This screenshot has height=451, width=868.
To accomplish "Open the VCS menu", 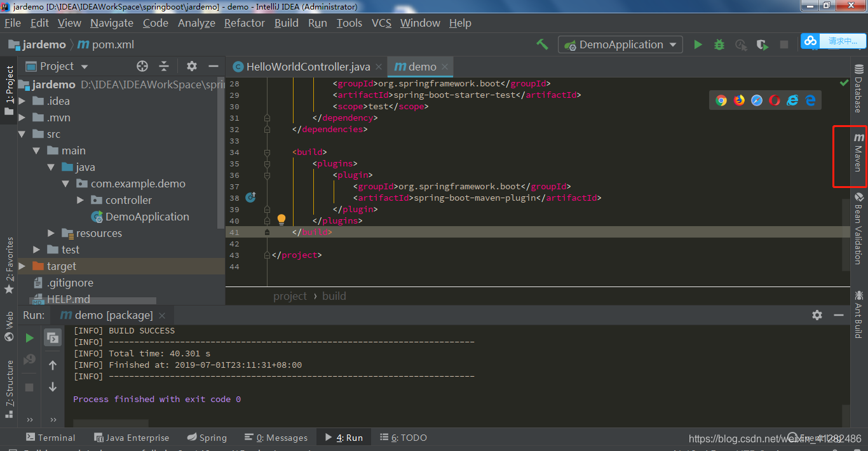I will pyautogui.click(x=381, y=23).
